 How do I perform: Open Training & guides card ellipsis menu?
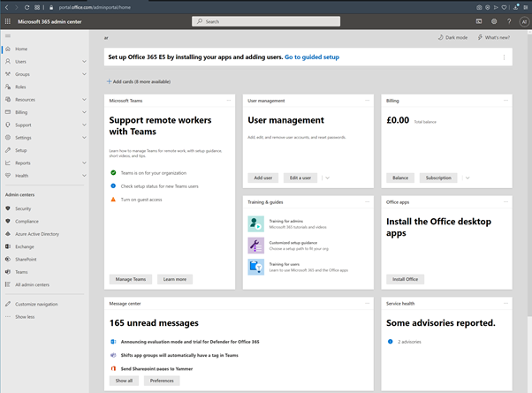(x=367, y=201)
